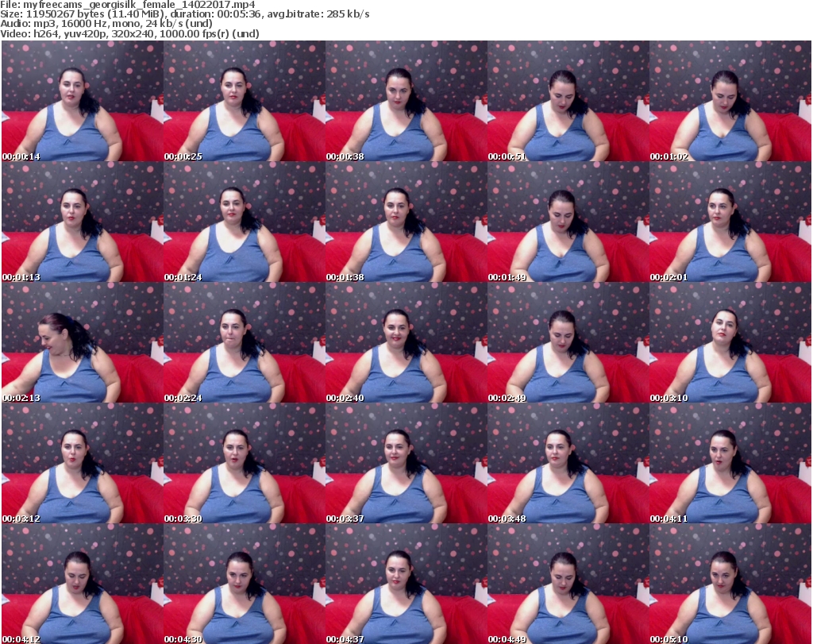Select the thumbnail stamped 00:01:02

pyautogui.click(x=730, y=101)
